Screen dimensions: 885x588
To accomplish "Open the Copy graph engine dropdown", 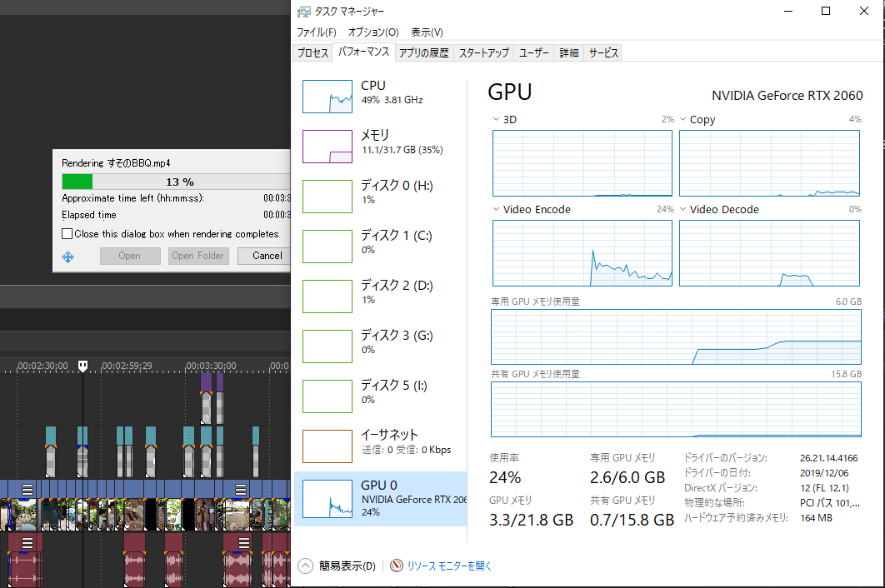I will 683,120.
